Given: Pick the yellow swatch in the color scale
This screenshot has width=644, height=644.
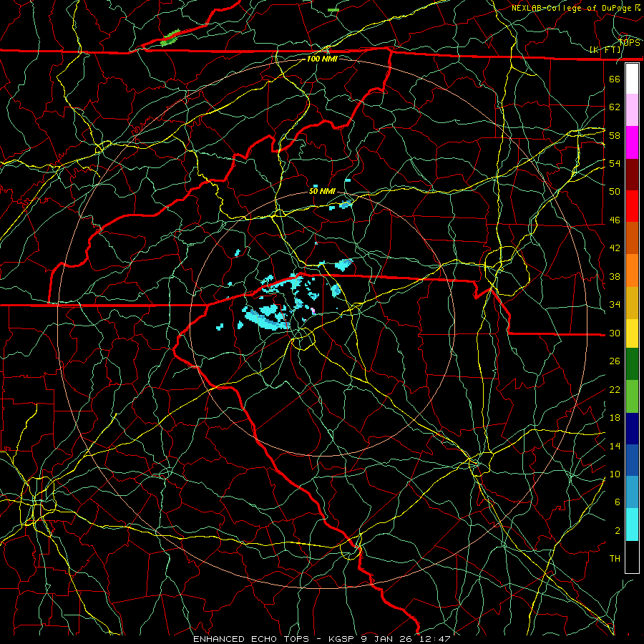Looking at the screenshot, I should point(632,333).
